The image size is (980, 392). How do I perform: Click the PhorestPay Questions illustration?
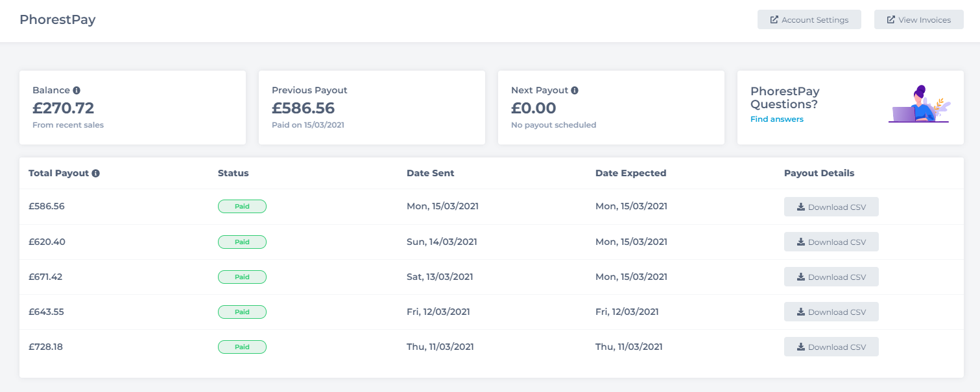(x=919, y=104)
